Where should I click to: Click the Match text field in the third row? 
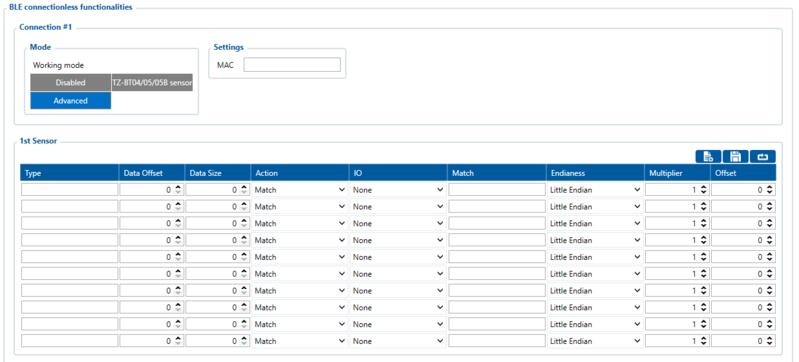point(497,224)
